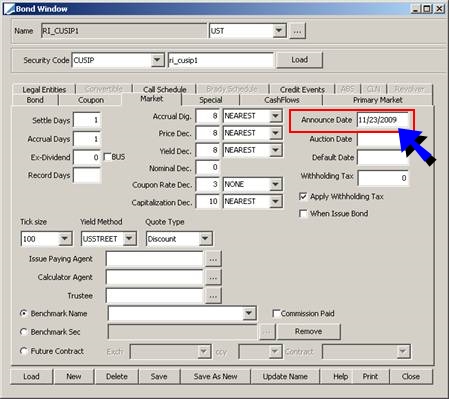Click the bottom Load button

coord(31,376)
